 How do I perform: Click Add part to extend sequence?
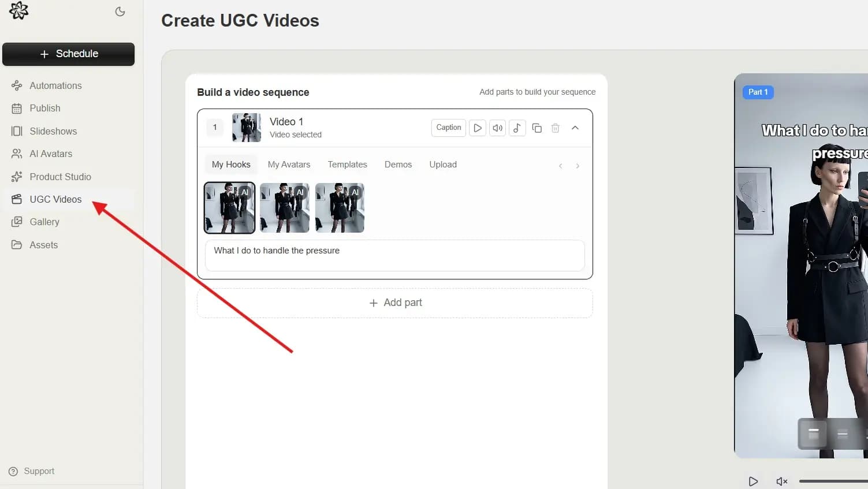pos(395,303)
